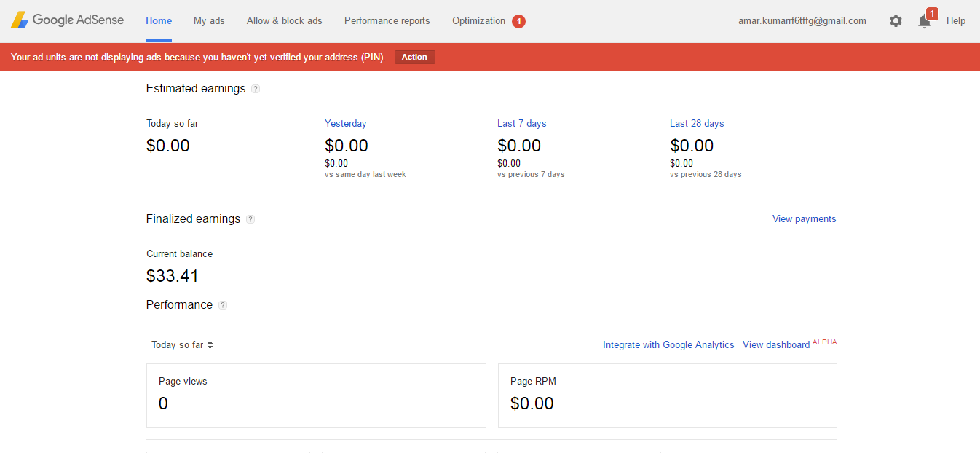Click the Google AdSense logo
The image size is (980, 453).
pos(67,20)
